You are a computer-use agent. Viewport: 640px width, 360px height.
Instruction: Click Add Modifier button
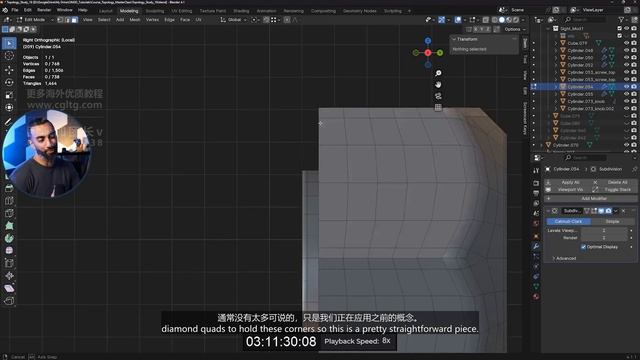click(x=590, y=198)
